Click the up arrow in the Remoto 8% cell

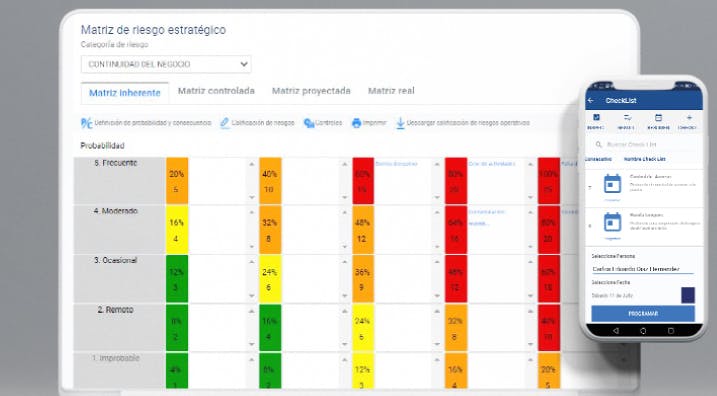pos(252,311)
